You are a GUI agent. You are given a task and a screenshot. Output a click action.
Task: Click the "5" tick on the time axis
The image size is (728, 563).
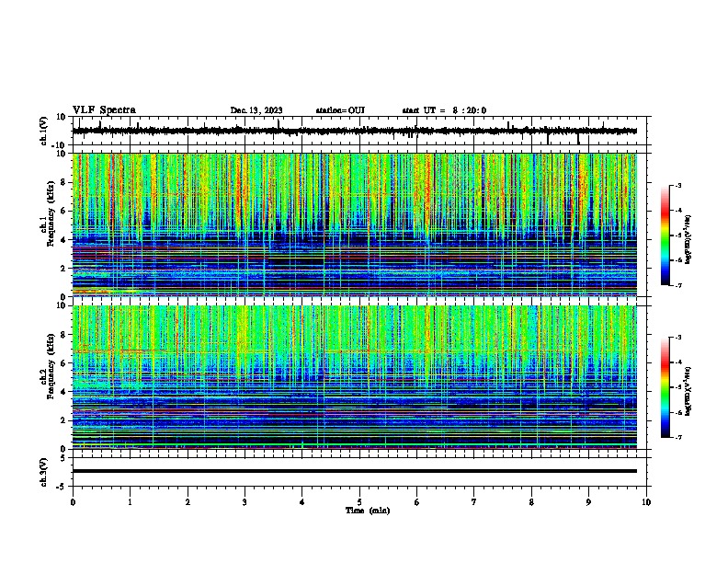click(x=359, y=502)
